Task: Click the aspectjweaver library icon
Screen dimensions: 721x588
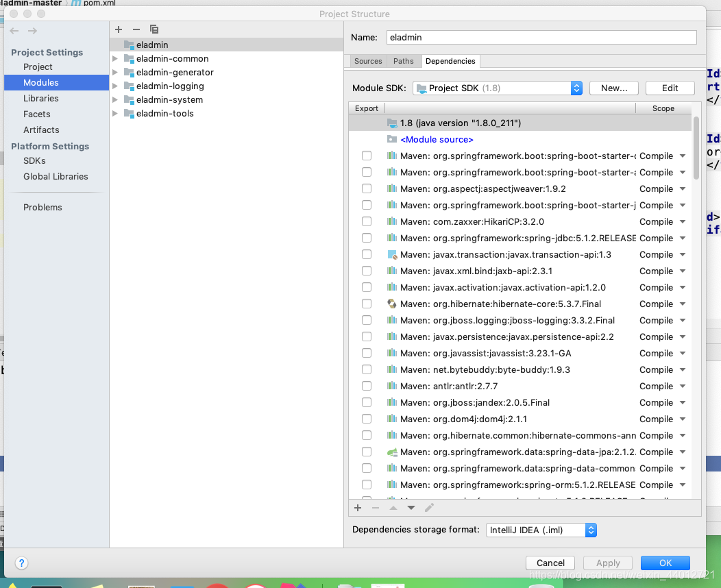Action: 392,188
